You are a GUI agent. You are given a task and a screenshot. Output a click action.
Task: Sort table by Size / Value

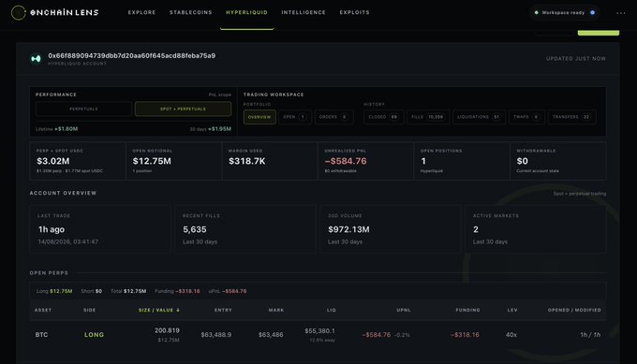[x=159, y=310]
